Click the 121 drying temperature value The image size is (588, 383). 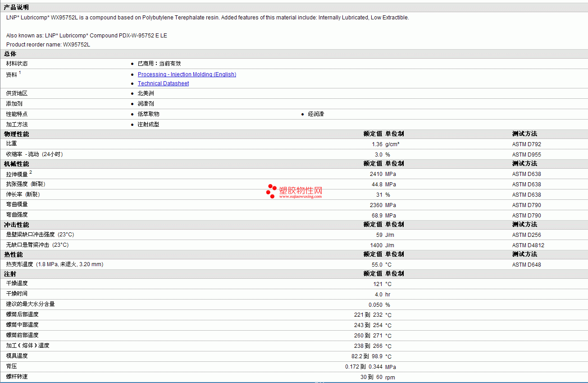(378, 284)
